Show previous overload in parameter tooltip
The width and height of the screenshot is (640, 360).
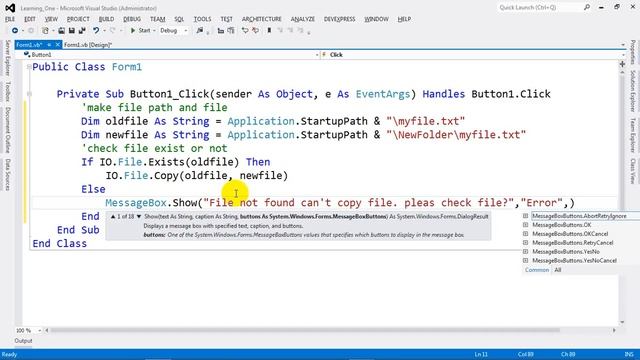(113, 216)
